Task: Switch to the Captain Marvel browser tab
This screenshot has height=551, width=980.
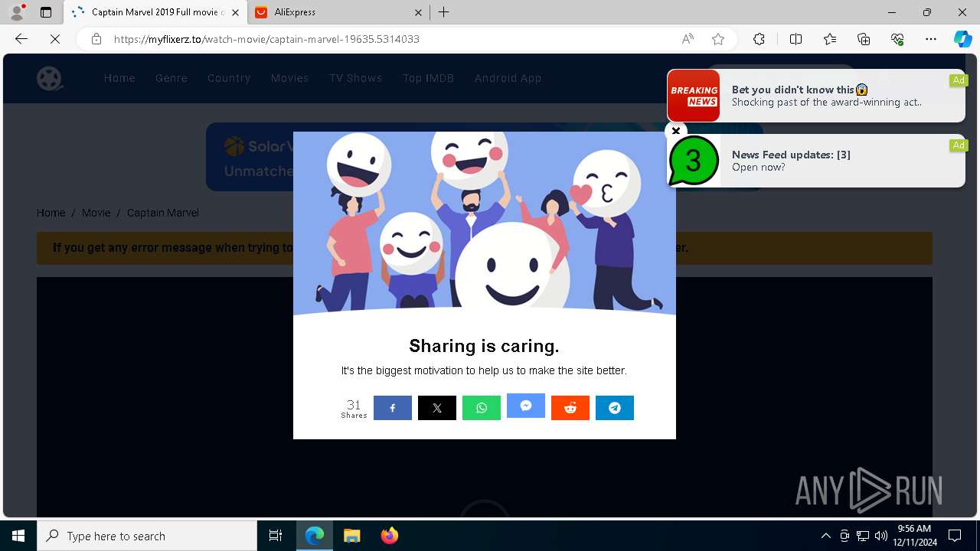Action: (155, 12)
